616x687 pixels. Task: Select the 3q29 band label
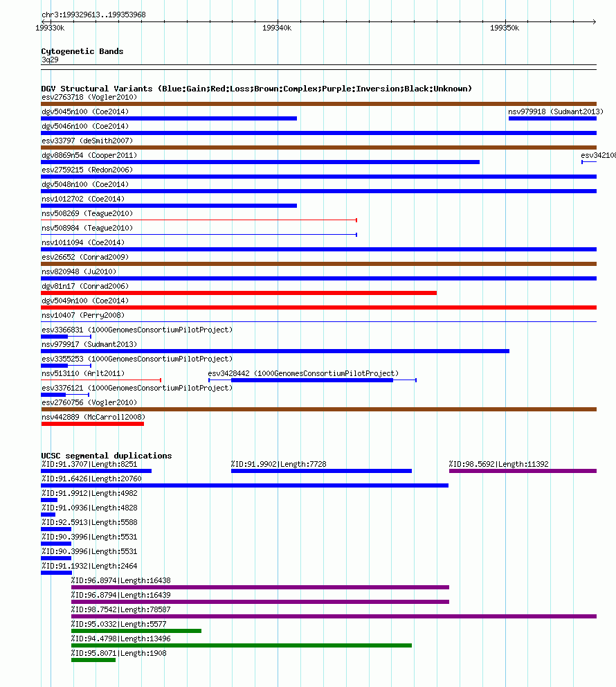50,60
